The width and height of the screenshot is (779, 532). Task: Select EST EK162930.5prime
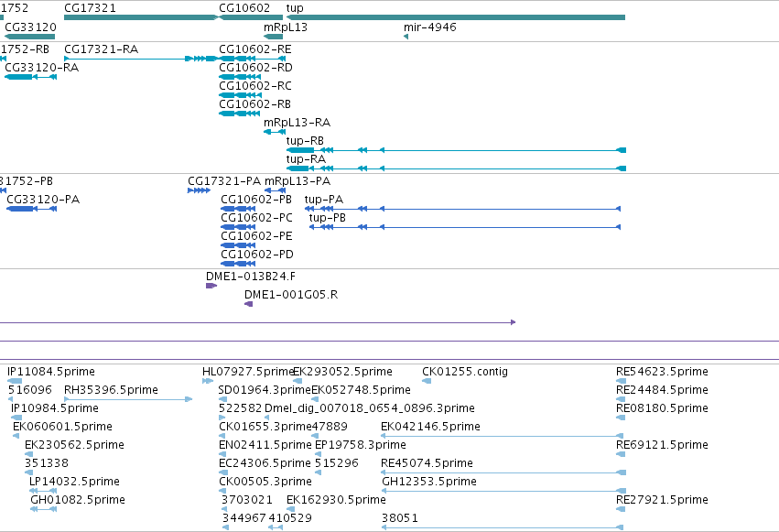290,510
